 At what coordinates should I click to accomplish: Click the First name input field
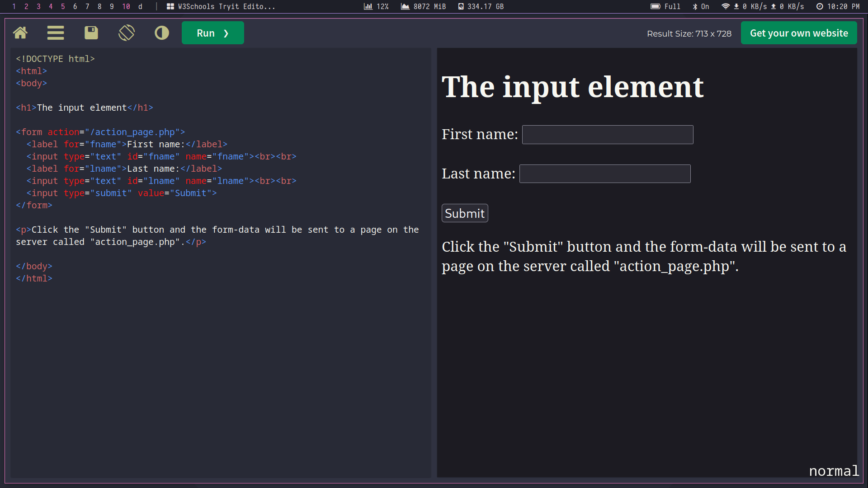coord(607,135)
